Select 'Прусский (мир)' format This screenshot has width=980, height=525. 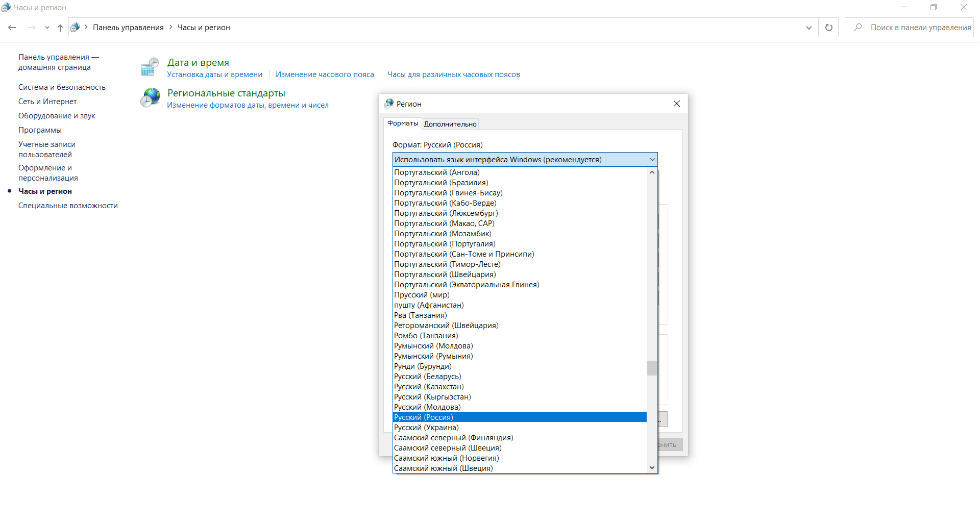click(x=520, y=295)
